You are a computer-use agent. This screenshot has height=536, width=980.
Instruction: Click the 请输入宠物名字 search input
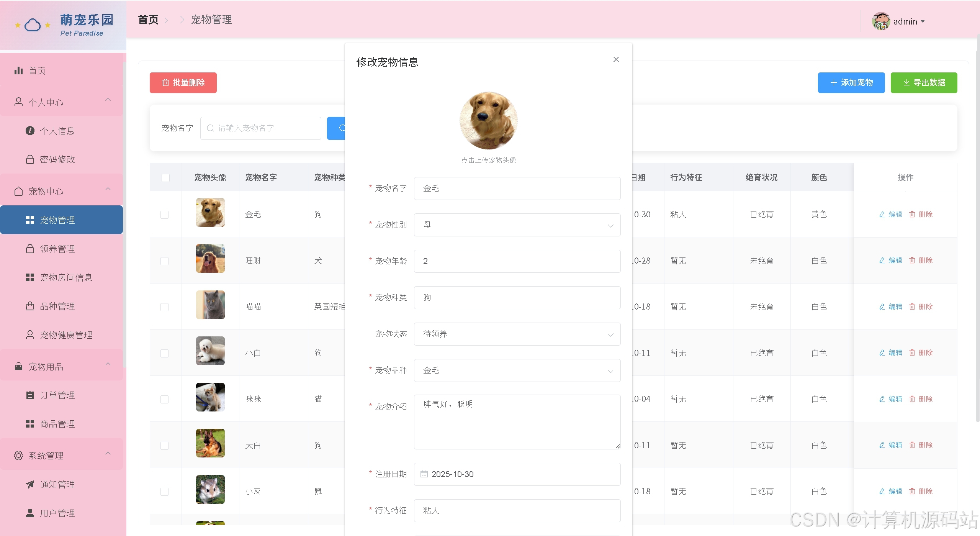click(260, 128)
